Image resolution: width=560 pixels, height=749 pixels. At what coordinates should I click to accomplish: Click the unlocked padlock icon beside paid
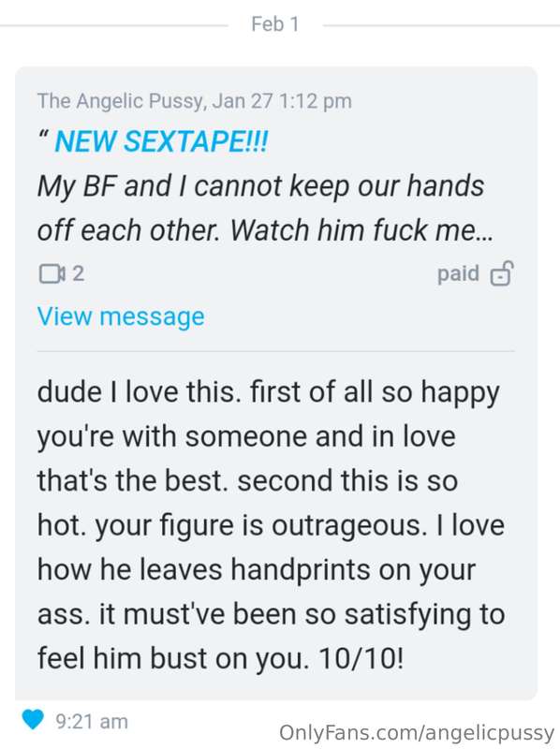click(501, 273)
